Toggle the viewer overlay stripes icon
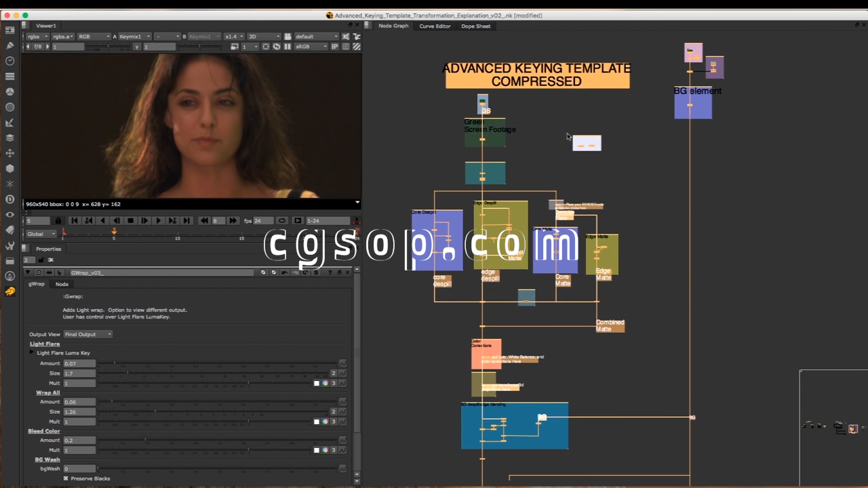This screenshot has height=488, width=868. coord(356,47)
